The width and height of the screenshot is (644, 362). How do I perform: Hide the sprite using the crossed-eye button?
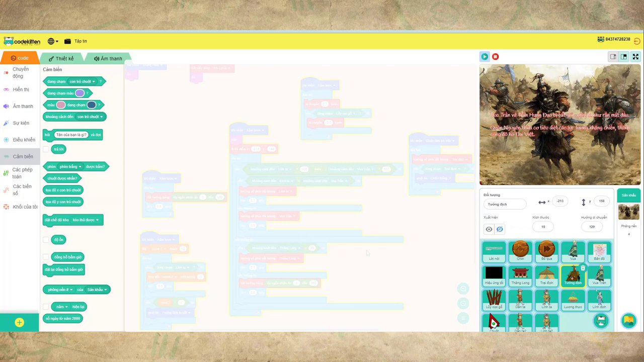click(500, 229)
